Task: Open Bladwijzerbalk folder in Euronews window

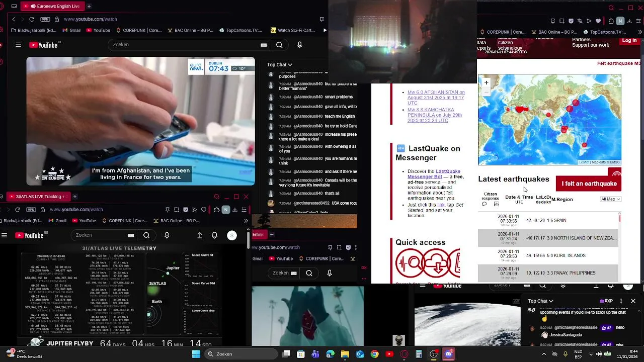Action: point(34,30)
